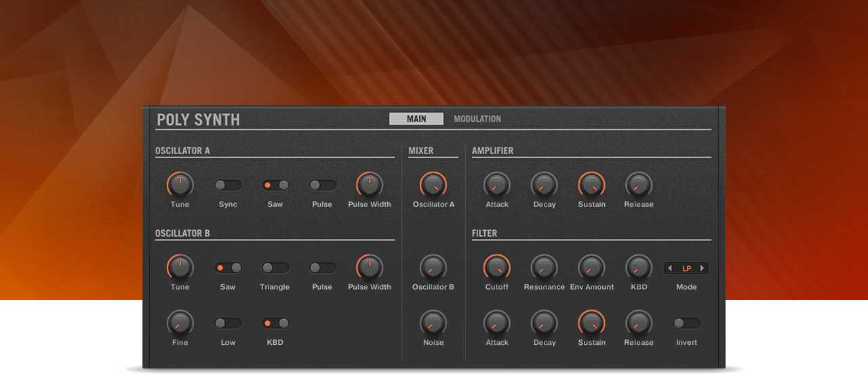Toggle Oscillator A Sync switch
The image size is (868, 391).
(228, 185)
